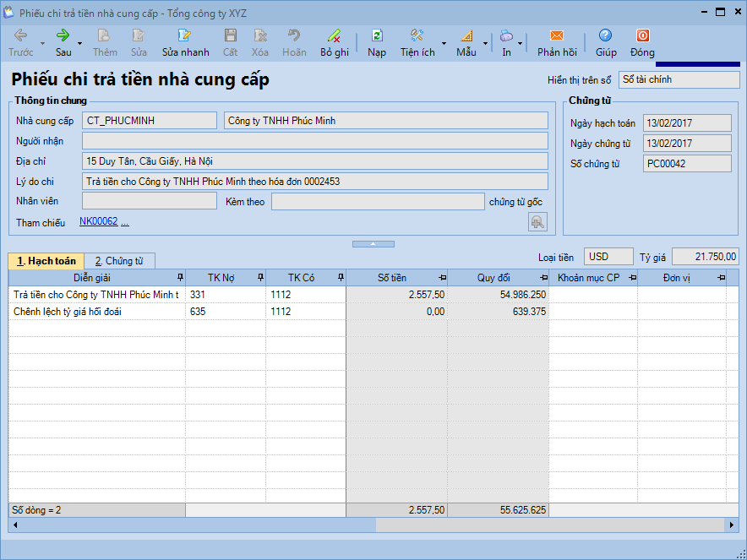Open the Loại tiền USD combo
Image resolution: width=747 pixels, height=560 pixels.
(x=608, y=257)
